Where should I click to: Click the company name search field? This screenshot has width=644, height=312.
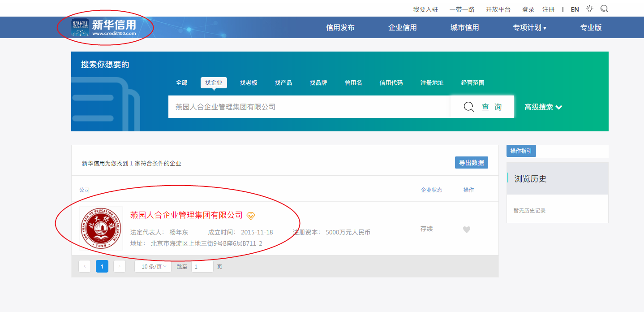309,107
